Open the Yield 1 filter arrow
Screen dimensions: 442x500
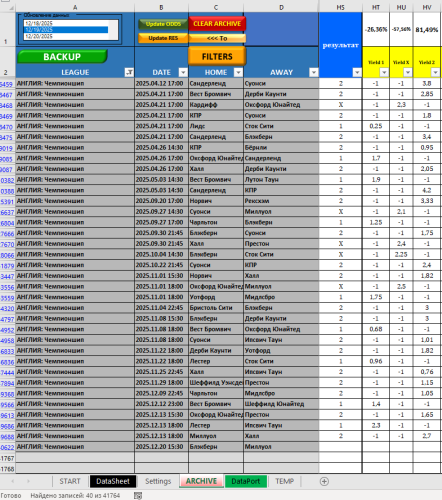pyautogui.click(x=384, y=72)
